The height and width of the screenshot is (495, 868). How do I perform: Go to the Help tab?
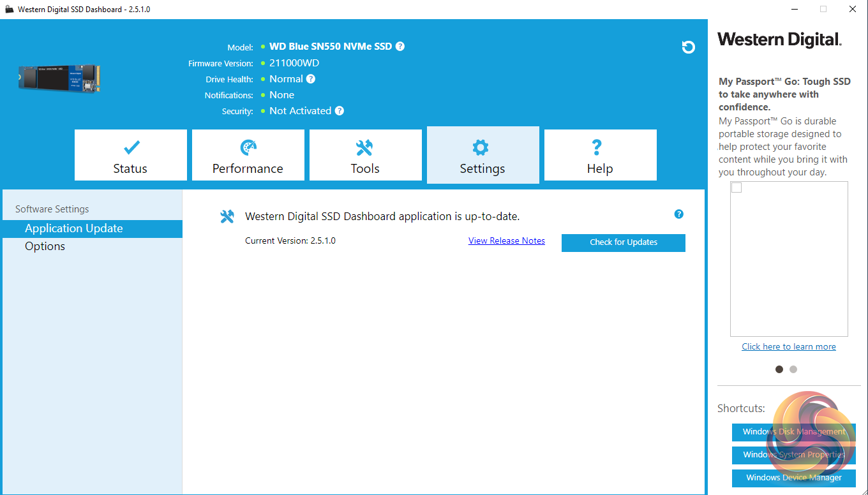601,155
